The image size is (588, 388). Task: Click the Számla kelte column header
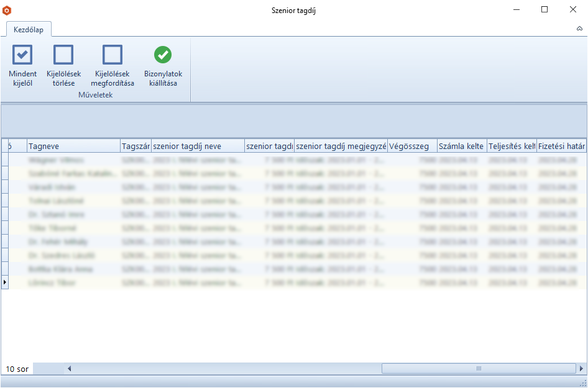(x=462, y=147)
